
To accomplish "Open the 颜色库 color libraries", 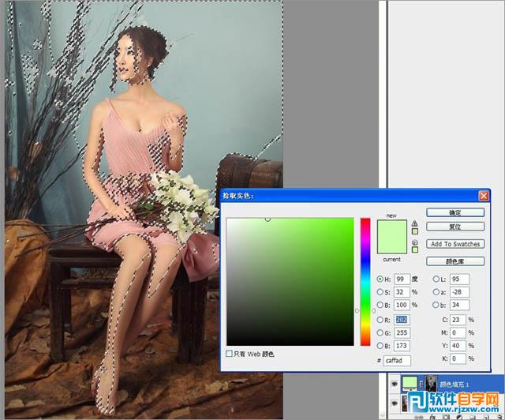I will pyautogui.click(x=454, y=261).
